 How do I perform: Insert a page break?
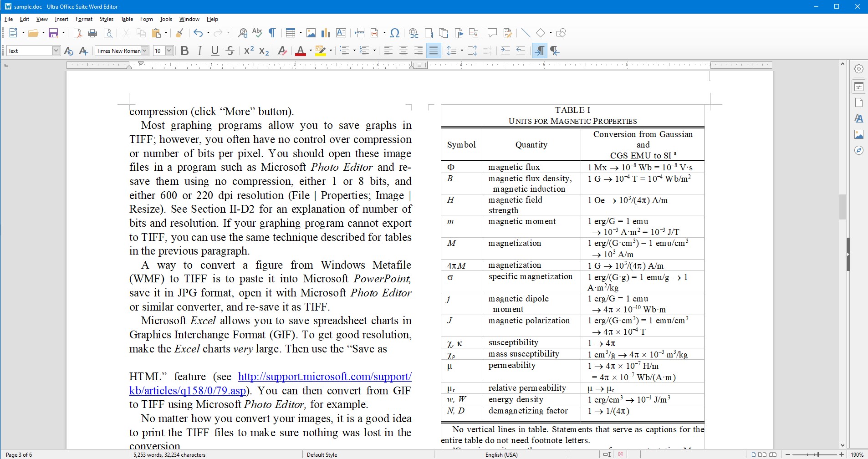point(359,33)
